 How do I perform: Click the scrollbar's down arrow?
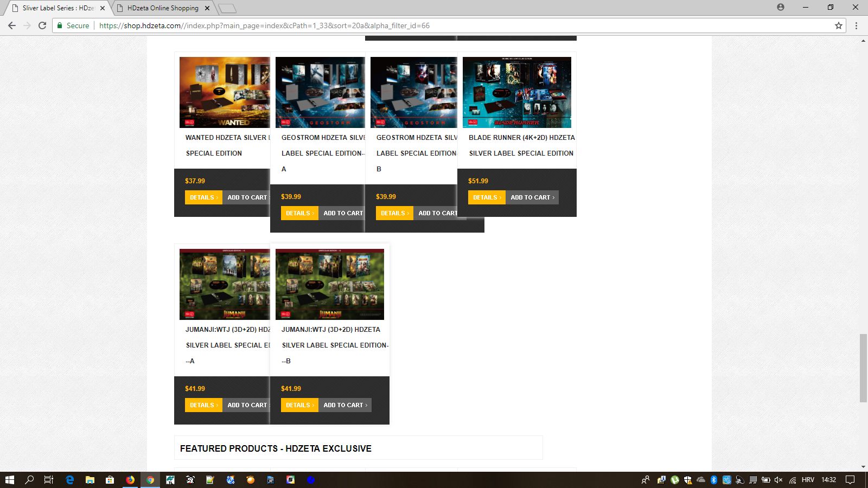click(863, 466)
